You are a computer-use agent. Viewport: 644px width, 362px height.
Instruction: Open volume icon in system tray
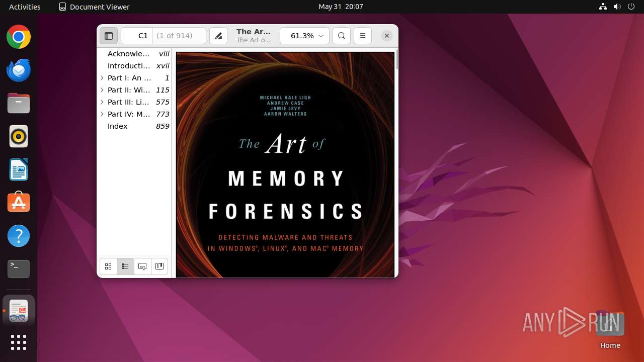pos(617,7)
